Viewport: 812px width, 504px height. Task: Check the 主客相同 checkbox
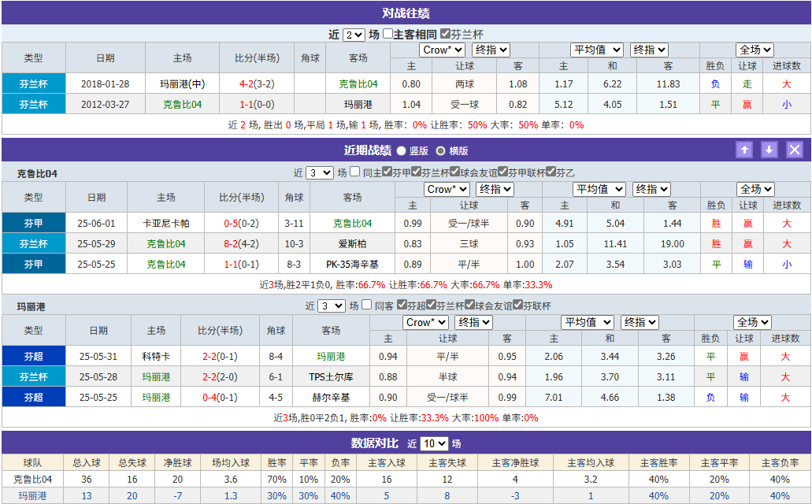tap(387, 33)
